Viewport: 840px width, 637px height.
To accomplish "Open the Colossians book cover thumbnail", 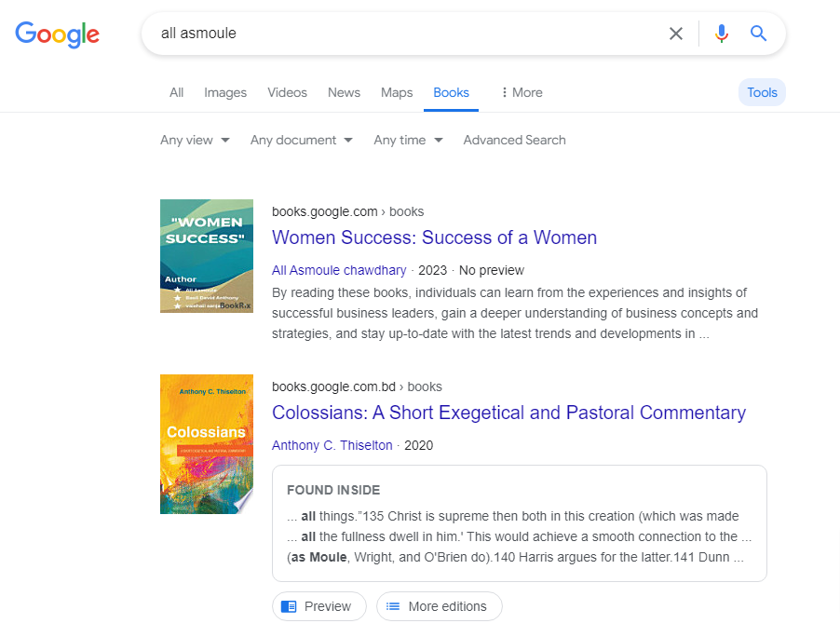I will coord(207,444).
